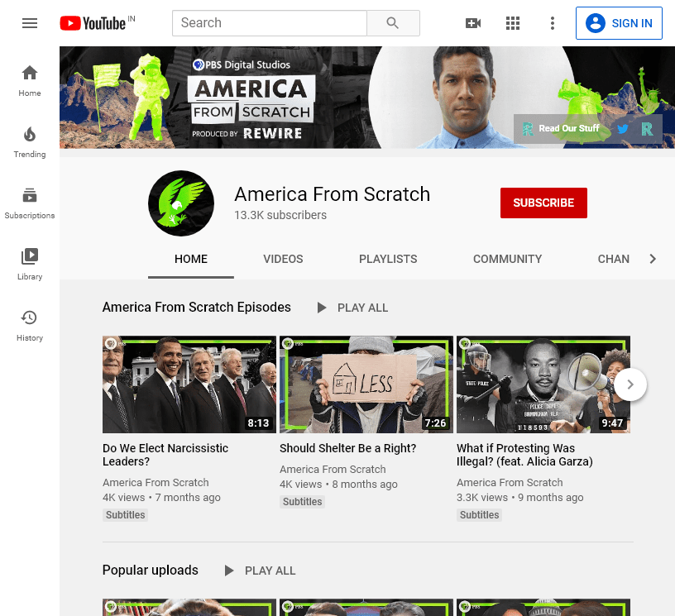Subscribe to America From Scratch
This screenshot has width=675, height=616.
point(543,203)
